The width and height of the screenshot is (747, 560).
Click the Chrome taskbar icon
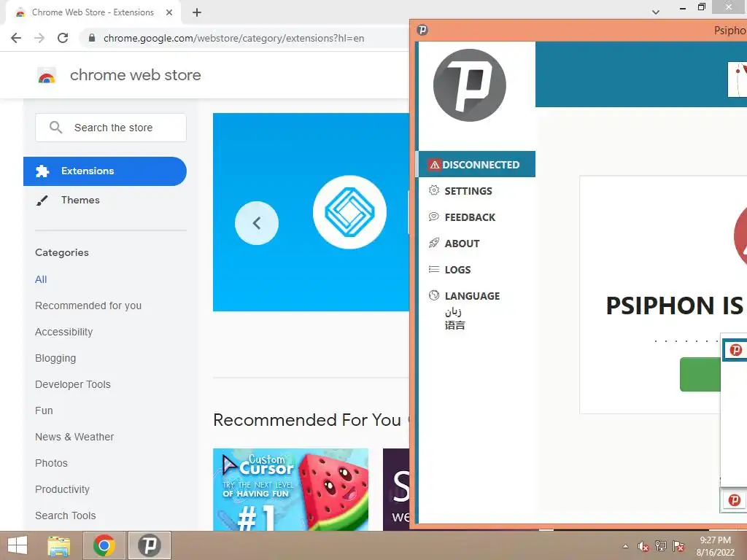[x=104, y=545]
